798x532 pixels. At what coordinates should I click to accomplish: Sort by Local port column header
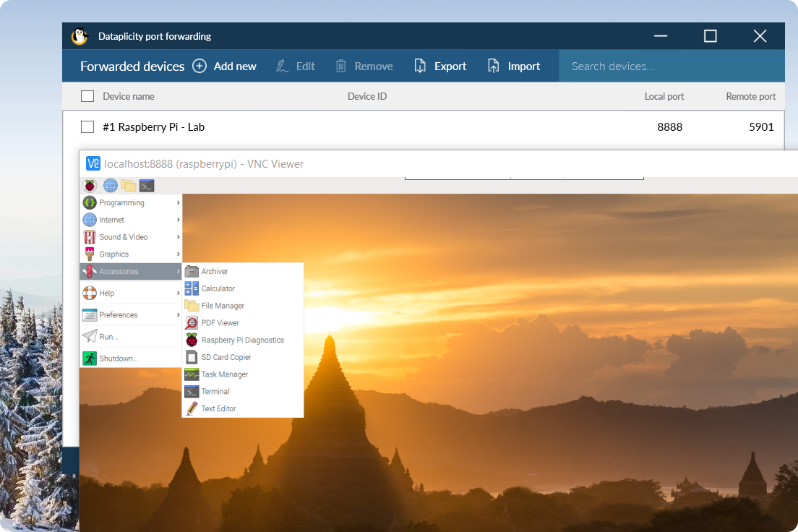[x=664, y=96]
